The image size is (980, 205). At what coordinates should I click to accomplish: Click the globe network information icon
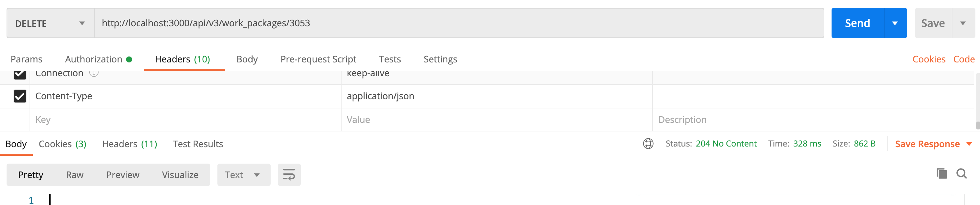[x=648, y=144]
